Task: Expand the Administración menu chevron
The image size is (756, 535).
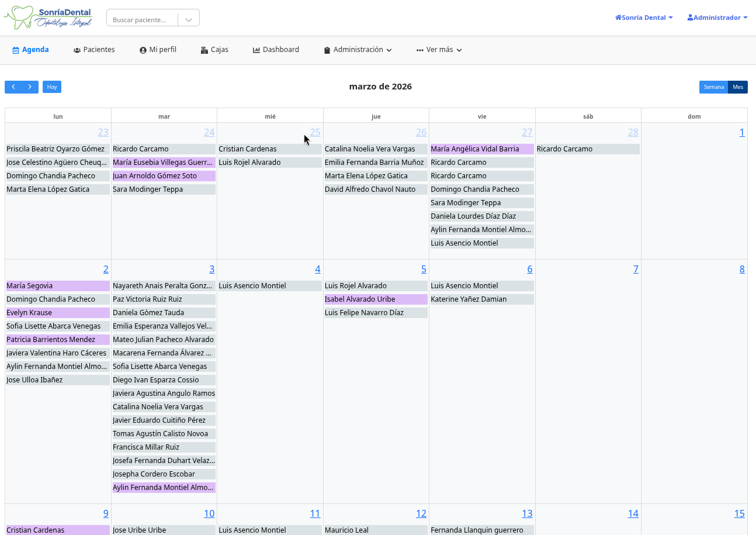Action: point(389,50)
